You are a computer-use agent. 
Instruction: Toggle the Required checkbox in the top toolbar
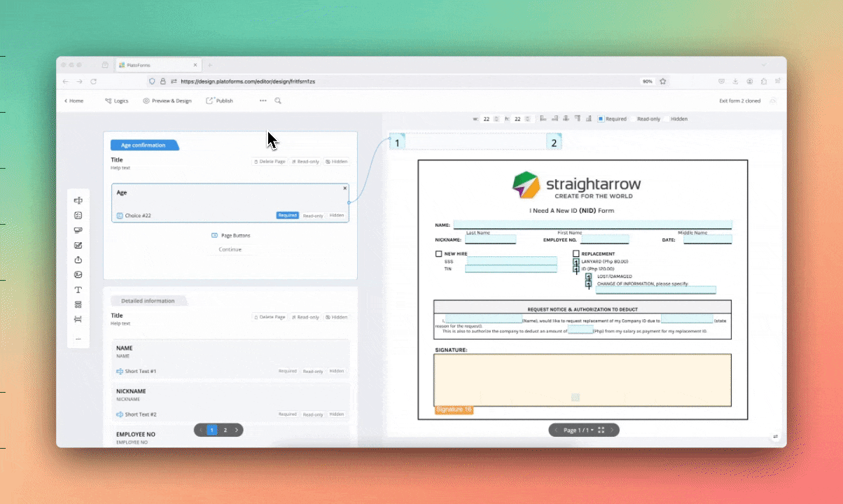pyautogui.click(x=601, y=119)
